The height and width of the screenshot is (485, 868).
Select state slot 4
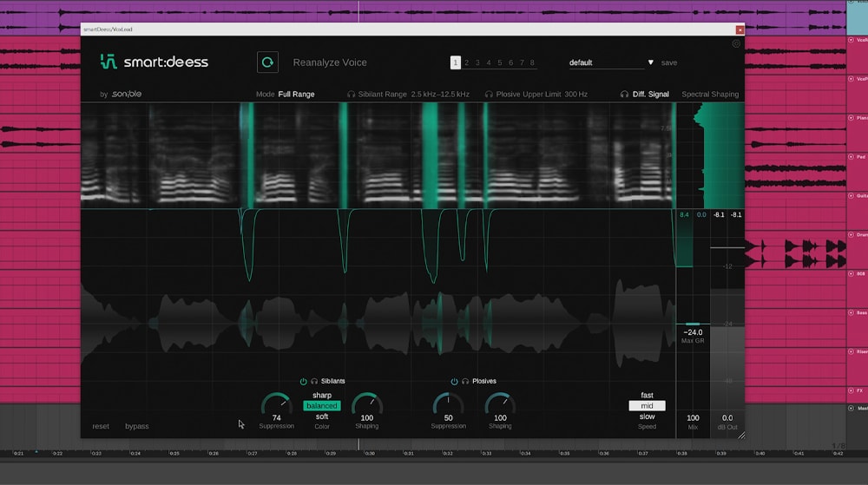click(489, 62)
